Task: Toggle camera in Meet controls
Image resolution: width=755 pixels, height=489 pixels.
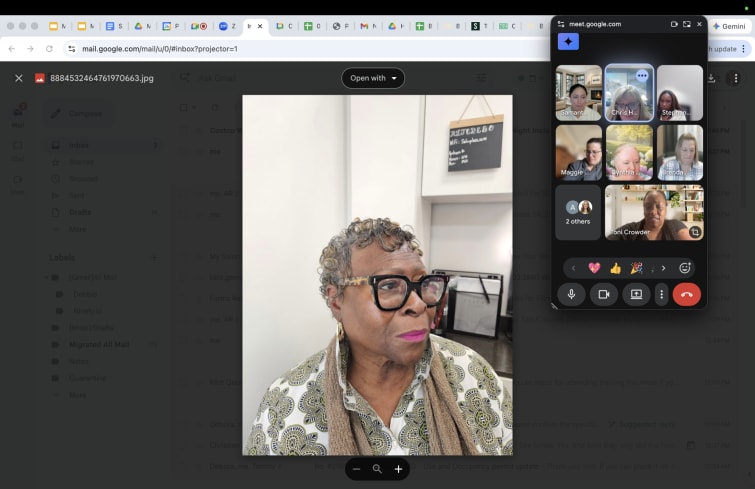Action: 603,294
